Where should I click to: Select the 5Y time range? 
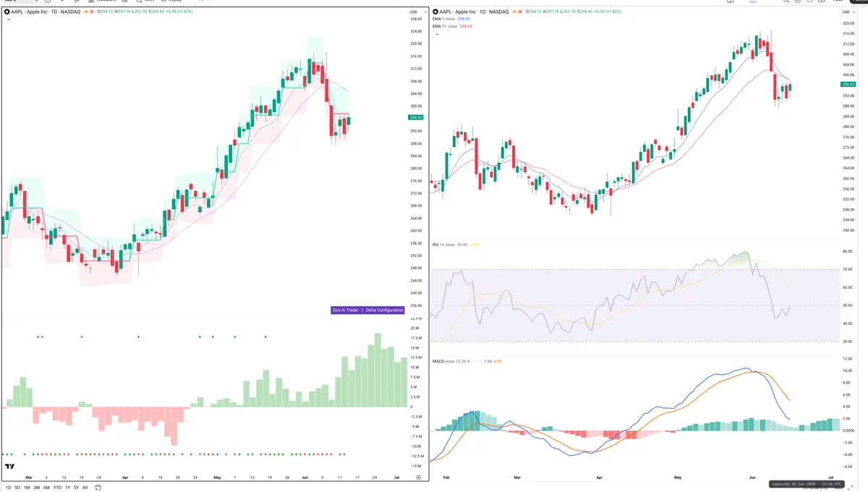coord(76,488)
